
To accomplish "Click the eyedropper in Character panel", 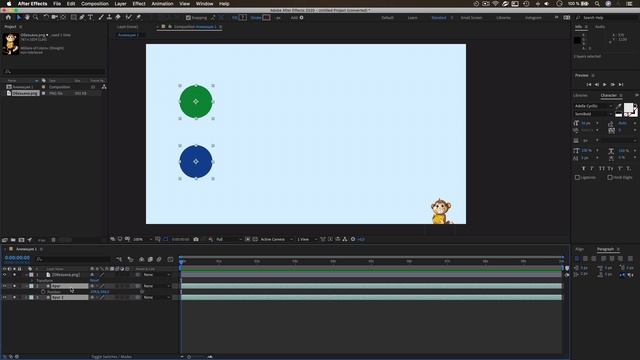I will click(619, 106).
